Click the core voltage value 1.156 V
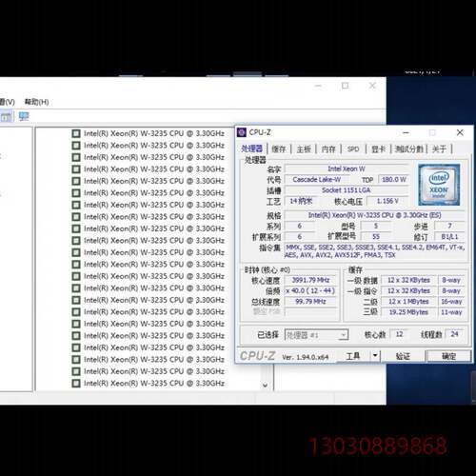 coord(387,201)
